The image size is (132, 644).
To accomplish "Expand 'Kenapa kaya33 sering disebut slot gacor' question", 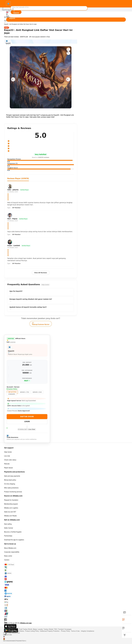I will 41,300.
